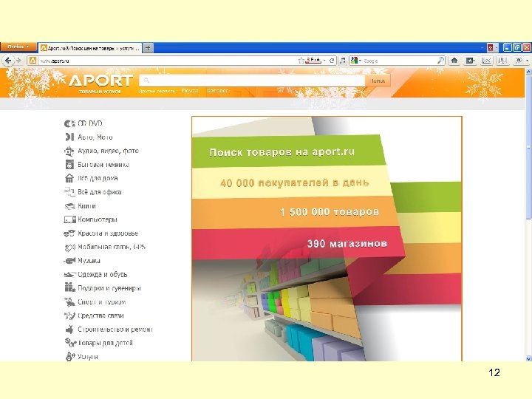
Task: Click the books icon beside Книги
Action: pyautogui.click(x=69, y=206)
